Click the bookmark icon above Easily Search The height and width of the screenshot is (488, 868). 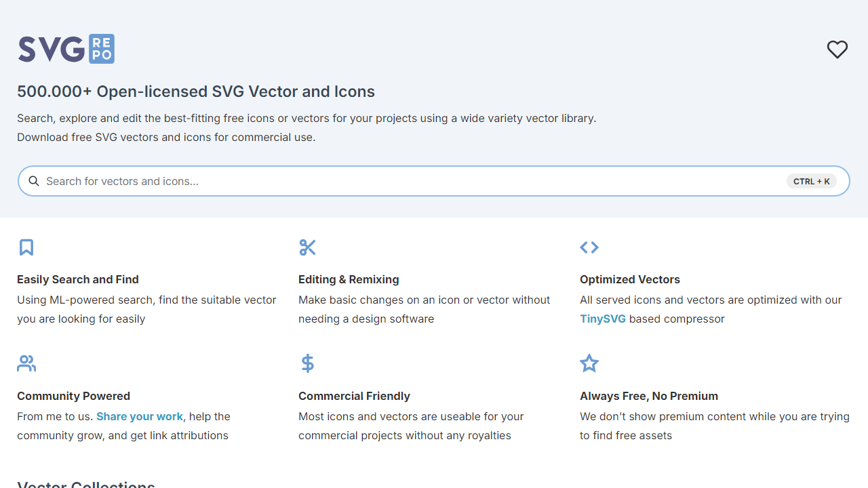[26, 247]
